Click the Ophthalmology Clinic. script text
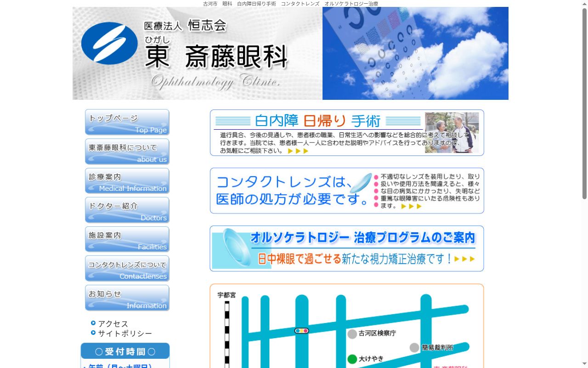This screenshot has height=368, width=588. (215, 82)
